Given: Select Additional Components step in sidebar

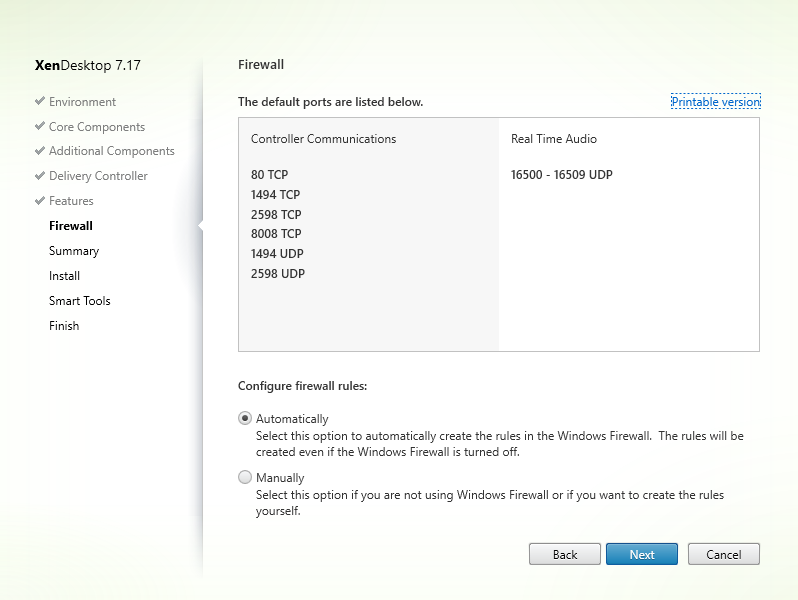Looking at the screenshot, I should [x=111, y=151].
